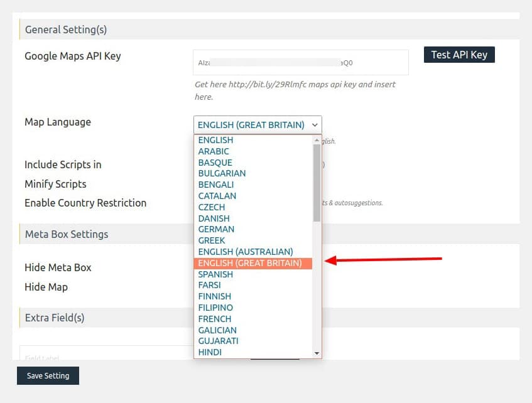Pick FRENCH from the language list
This screenshot has height=403, width=532.
pos(215,319)
